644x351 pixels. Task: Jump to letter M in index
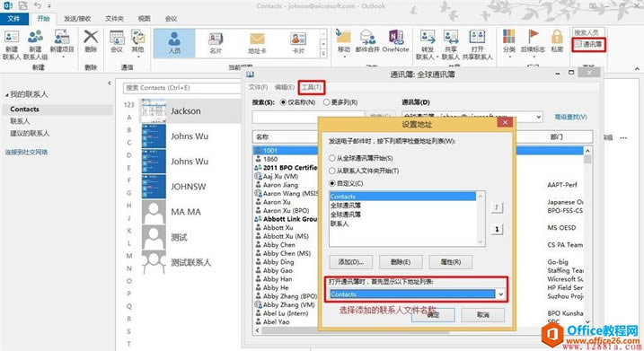[129, 256]
